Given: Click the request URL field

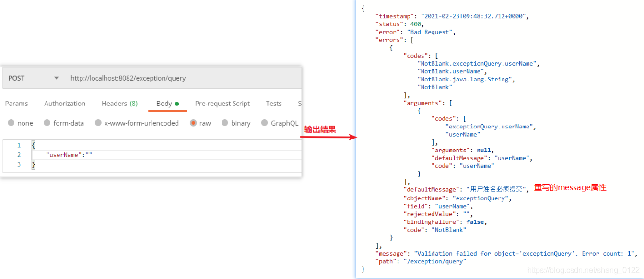Looking at the screenshot, I should click(183, 78).
